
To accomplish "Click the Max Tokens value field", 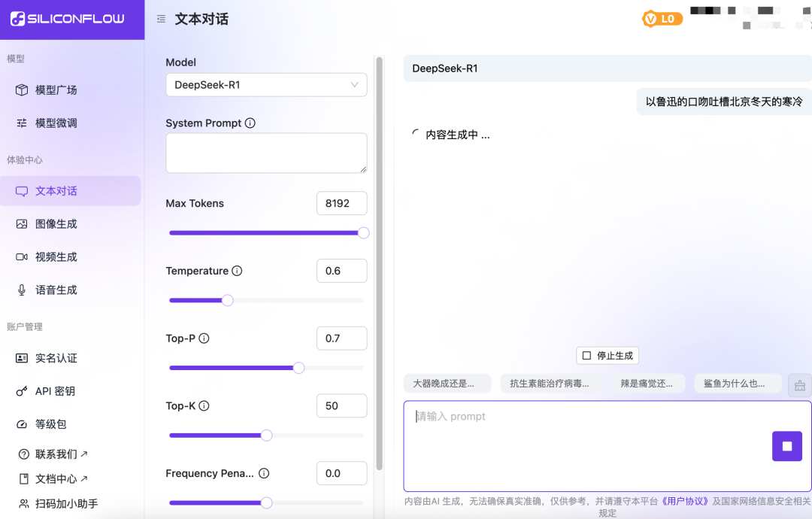I will [342, 204].
